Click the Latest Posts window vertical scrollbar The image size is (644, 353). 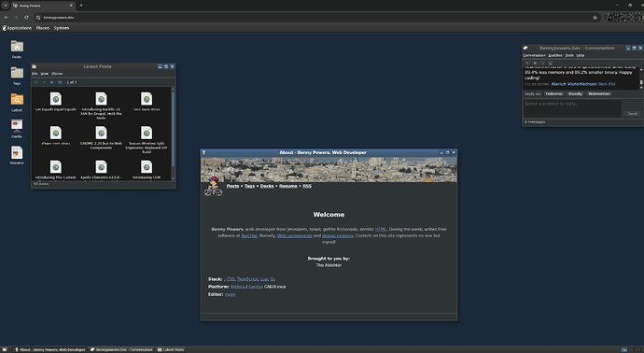(x=173, y=134)
